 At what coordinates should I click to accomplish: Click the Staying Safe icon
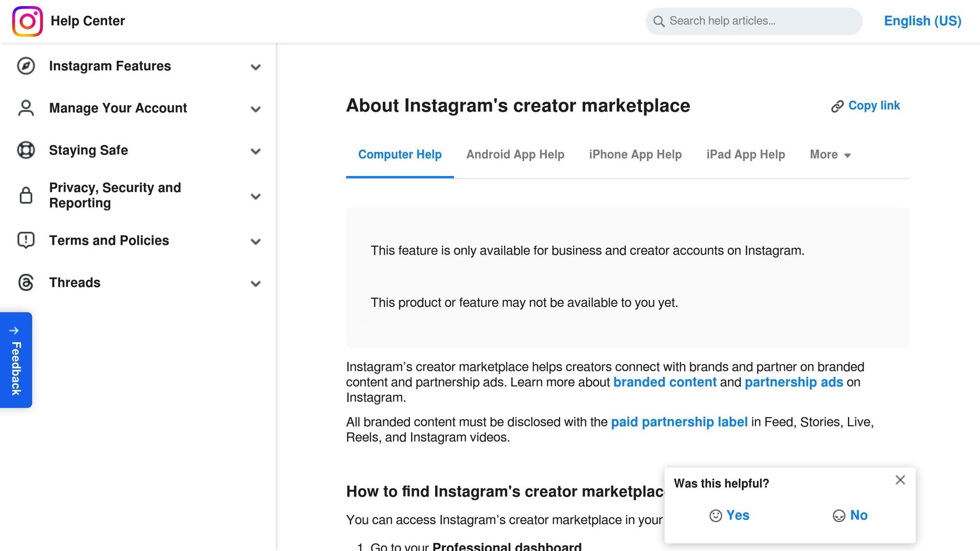26,151
